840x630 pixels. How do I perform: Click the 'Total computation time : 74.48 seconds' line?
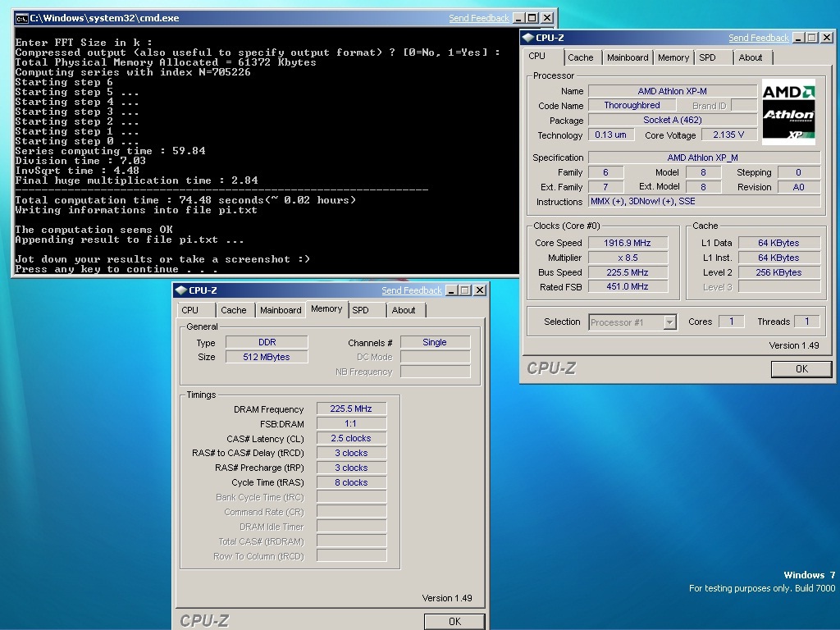[185, 200]
